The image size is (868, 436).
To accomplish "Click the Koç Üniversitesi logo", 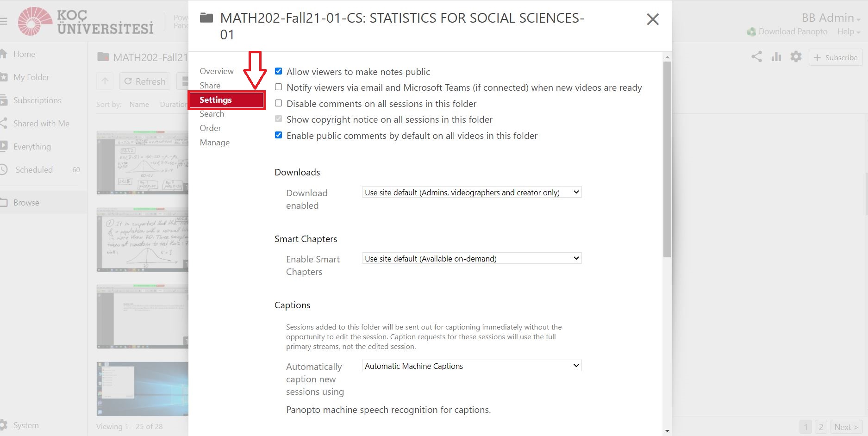I will (86, 21).
